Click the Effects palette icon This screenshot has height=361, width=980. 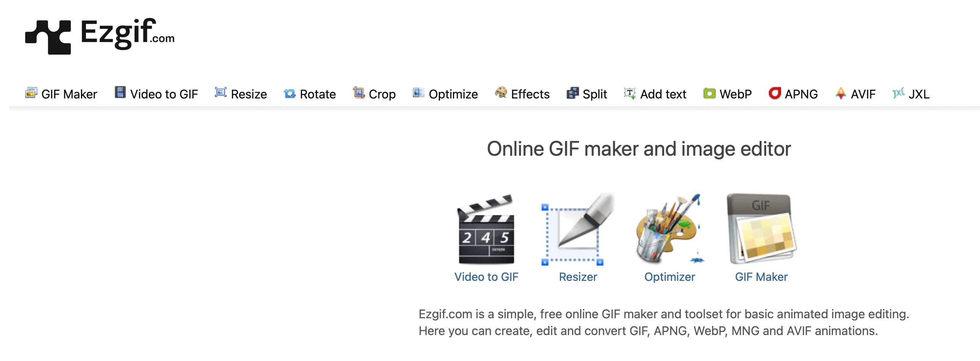point(501,92)
